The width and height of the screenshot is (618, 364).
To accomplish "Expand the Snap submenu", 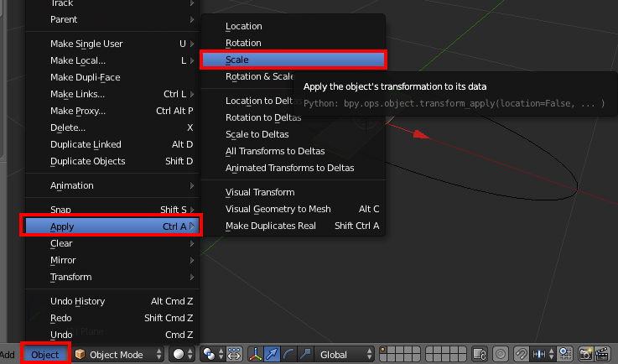I will point(112,210).
